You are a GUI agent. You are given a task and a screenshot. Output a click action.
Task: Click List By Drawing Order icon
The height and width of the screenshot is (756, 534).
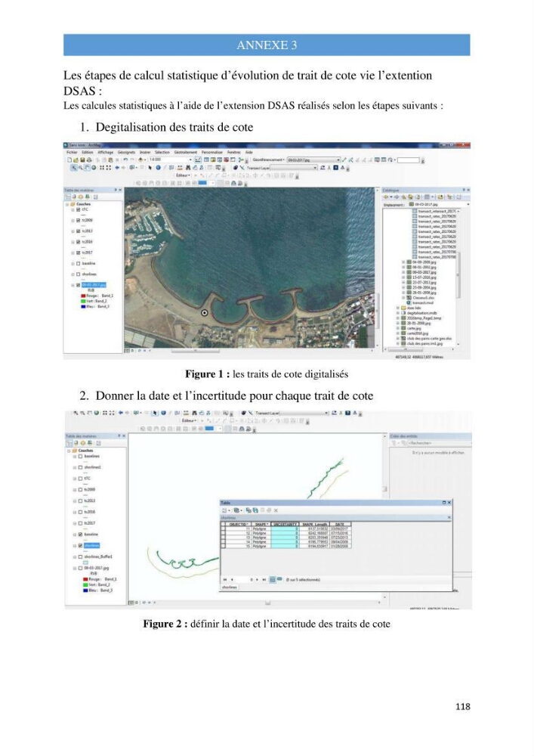pyautogui.click(x=69, y=197)
